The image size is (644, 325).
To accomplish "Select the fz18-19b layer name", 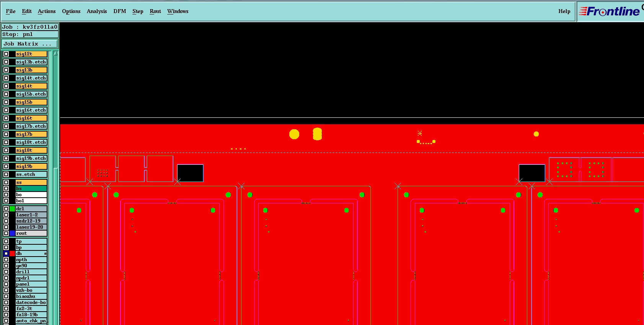I will coord(31,315).
